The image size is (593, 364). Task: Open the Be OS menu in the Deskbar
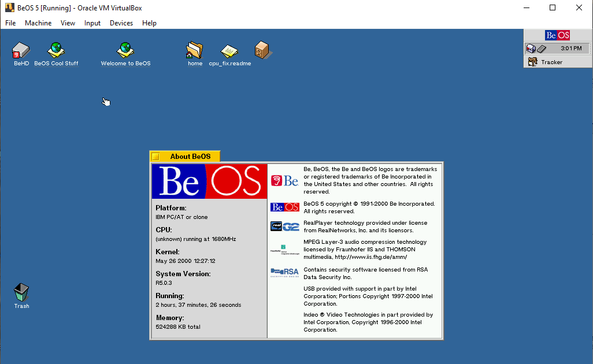tap(557, 35)
